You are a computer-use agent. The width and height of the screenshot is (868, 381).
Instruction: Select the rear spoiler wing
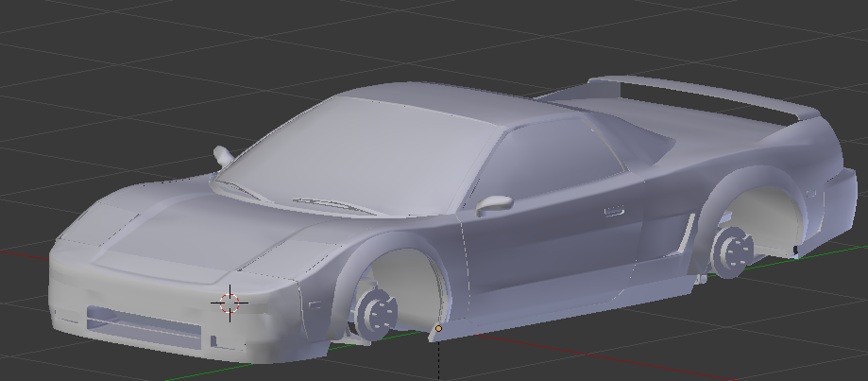coord(705,97)
